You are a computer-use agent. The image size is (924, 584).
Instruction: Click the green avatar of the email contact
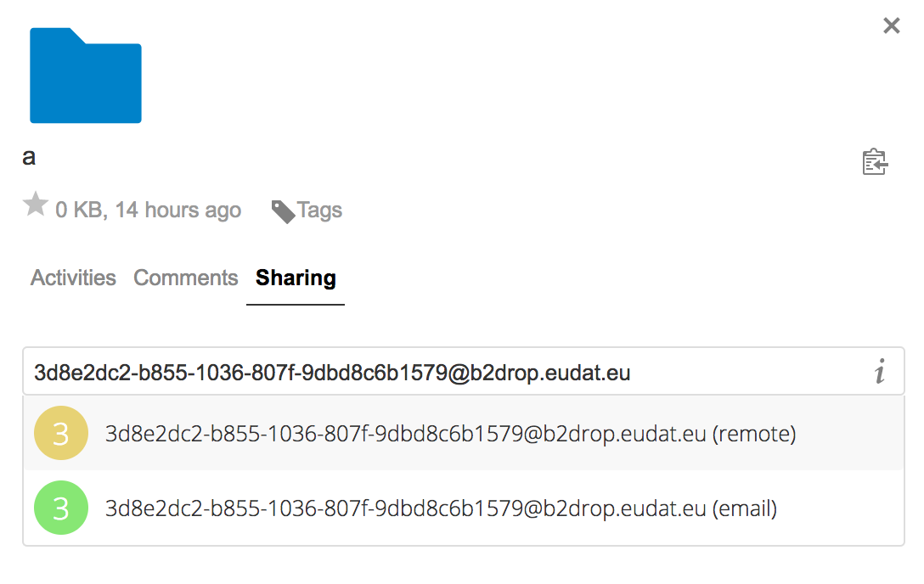point(60,507)
